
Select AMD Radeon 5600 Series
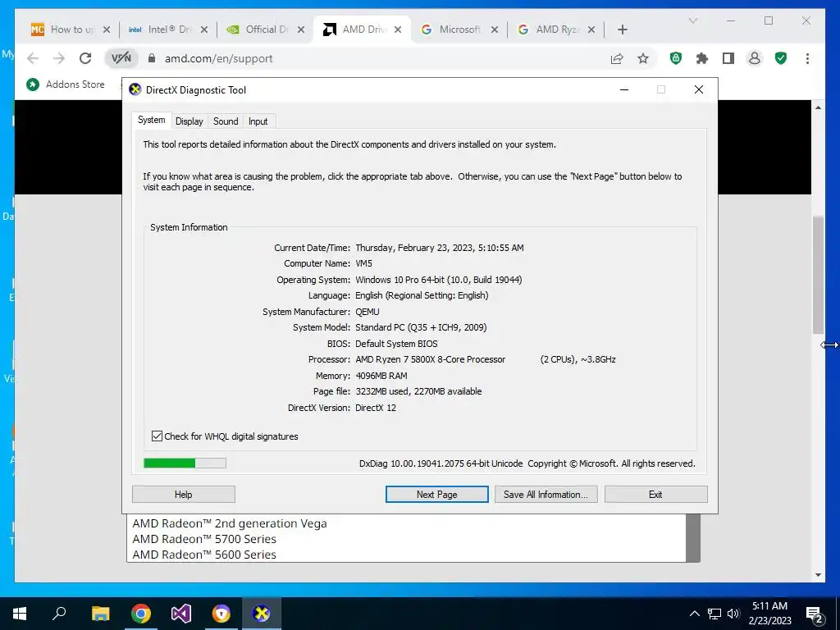pyautogui.click(x=204, y=555)
